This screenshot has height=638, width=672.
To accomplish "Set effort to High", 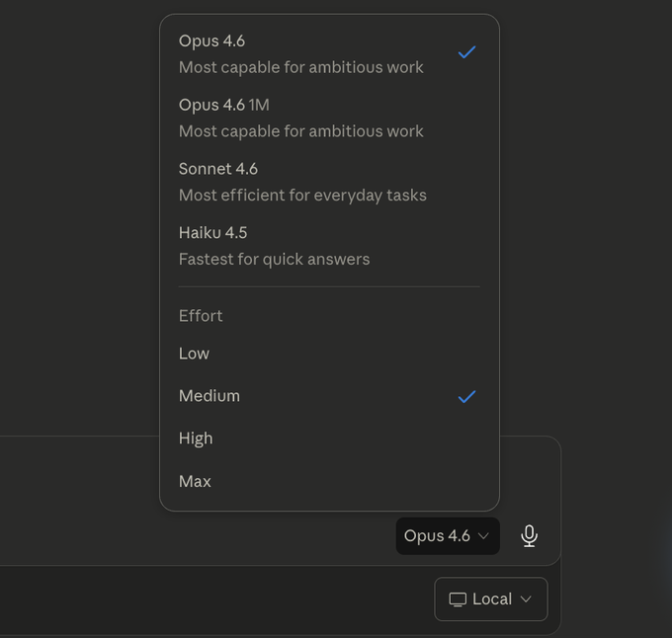I will (196, 439).
